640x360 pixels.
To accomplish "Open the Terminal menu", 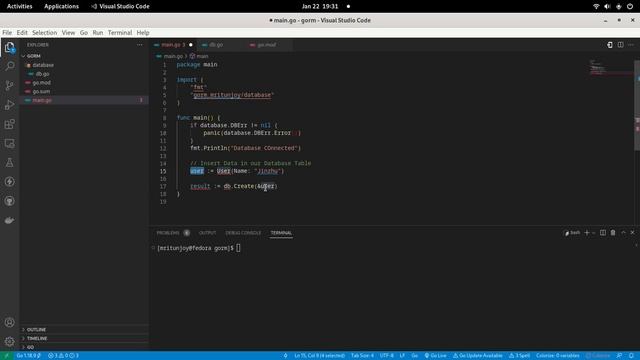I will point(120,33).
